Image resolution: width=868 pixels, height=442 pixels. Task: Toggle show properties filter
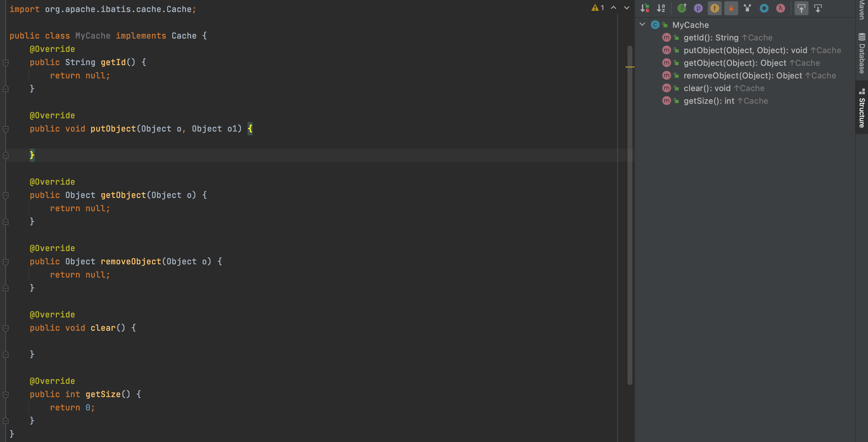coord(698,8)
